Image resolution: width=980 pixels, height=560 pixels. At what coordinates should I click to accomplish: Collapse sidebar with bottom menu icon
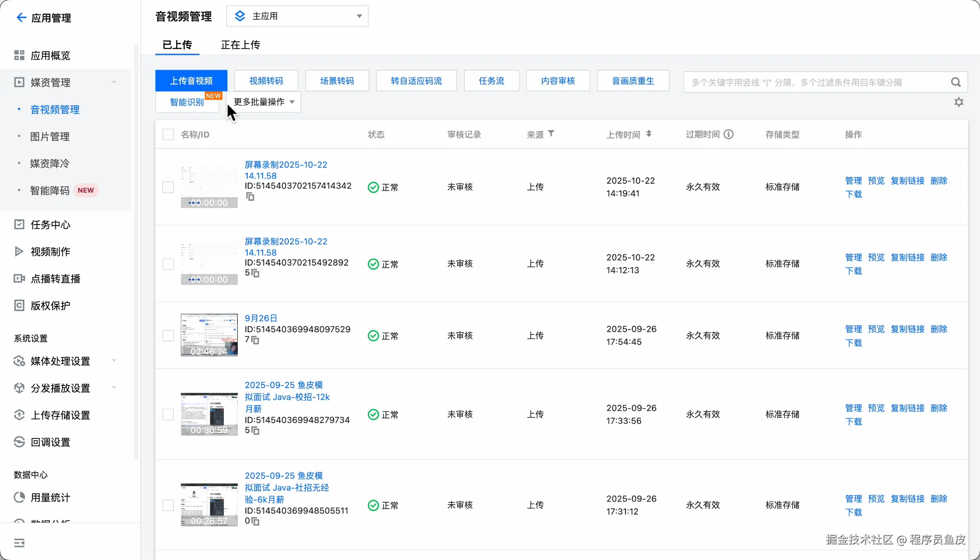pos(19,543)
